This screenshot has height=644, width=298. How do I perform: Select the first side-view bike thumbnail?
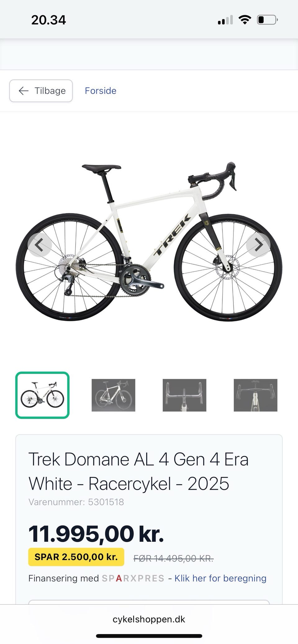[x=42, y=395]
